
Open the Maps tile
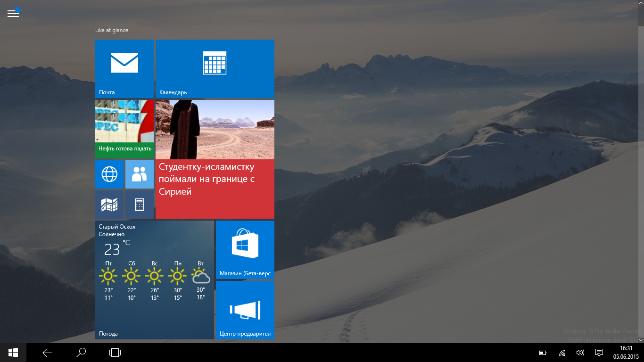point(109,205)
